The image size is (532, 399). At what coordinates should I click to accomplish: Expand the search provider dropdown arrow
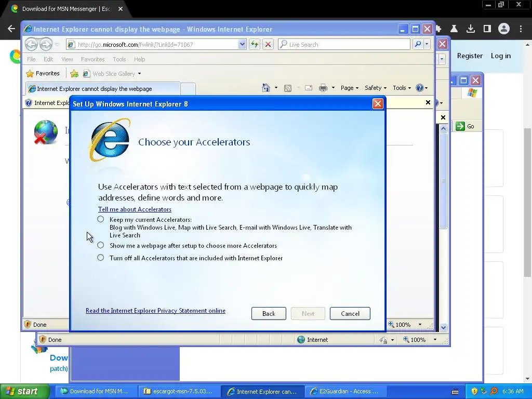click(x=427, y=44)
